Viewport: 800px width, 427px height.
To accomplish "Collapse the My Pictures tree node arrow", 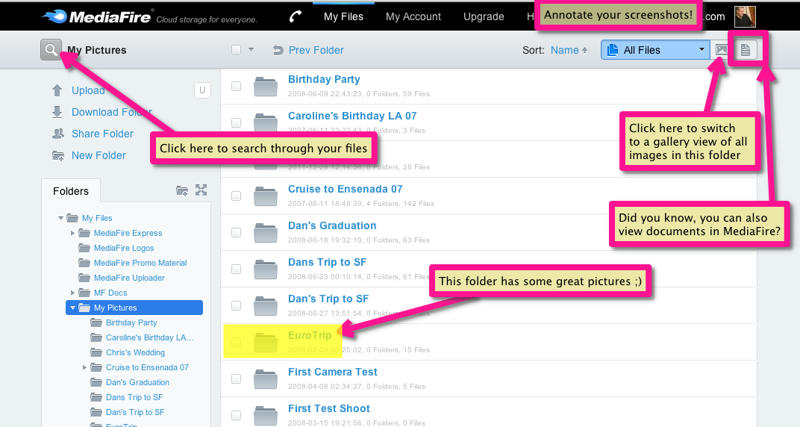I will tap(72, 308).
